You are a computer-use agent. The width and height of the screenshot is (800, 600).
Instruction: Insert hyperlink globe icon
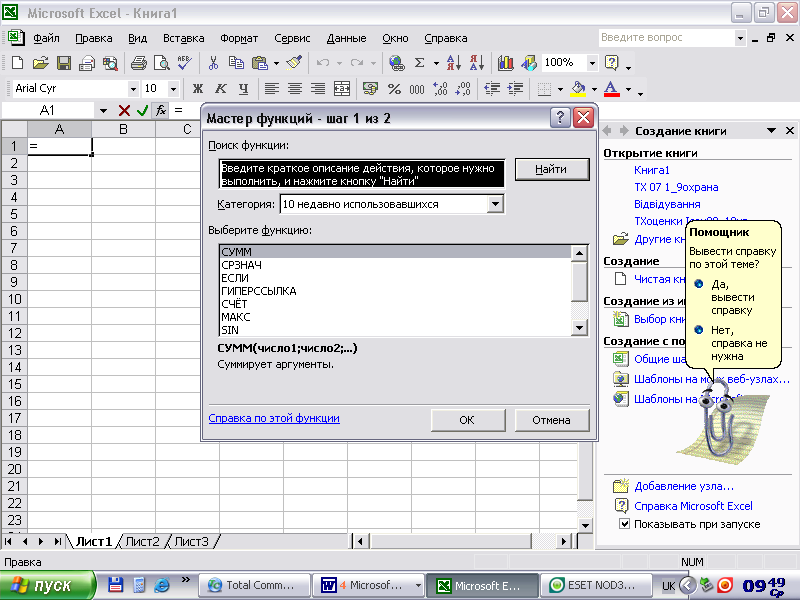pyautogui.click(x=396, y=63)
